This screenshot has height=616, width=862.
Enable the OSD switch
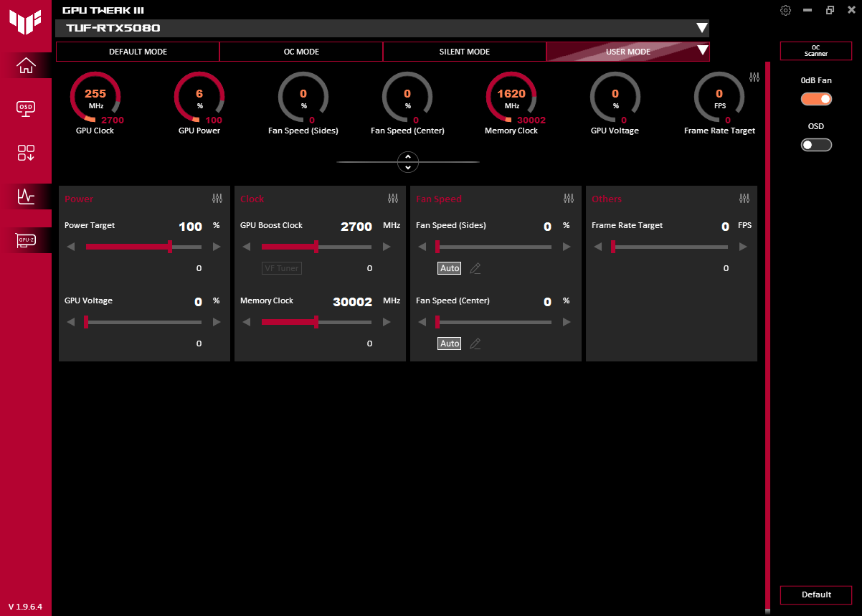816,145
